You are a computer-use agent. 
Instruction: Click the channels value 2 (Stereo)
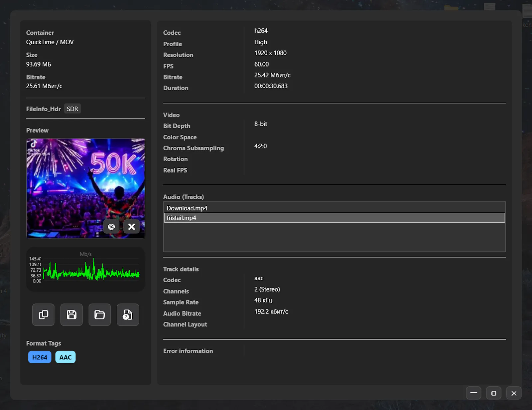(267, 289)
